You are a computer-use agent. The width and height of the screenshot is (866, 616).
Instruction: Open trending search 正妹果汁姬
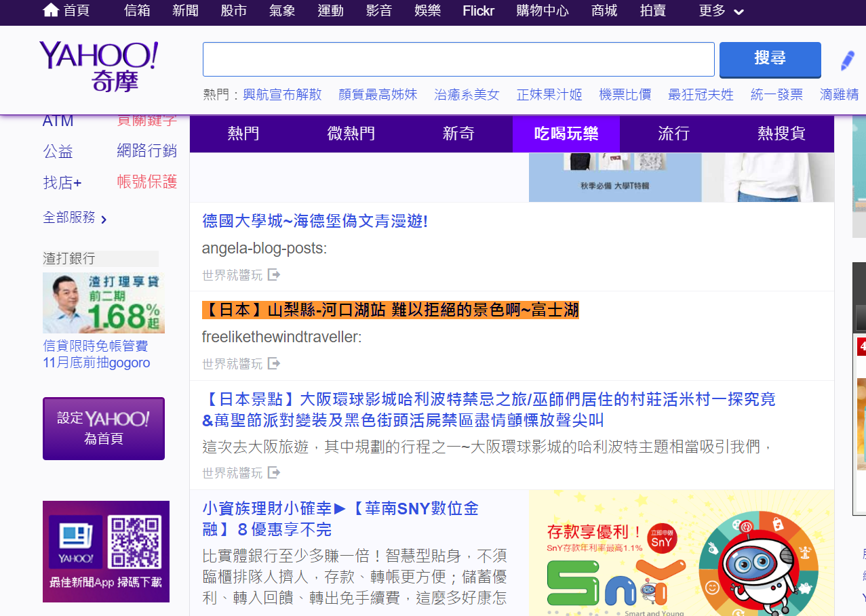coord(549,95)
